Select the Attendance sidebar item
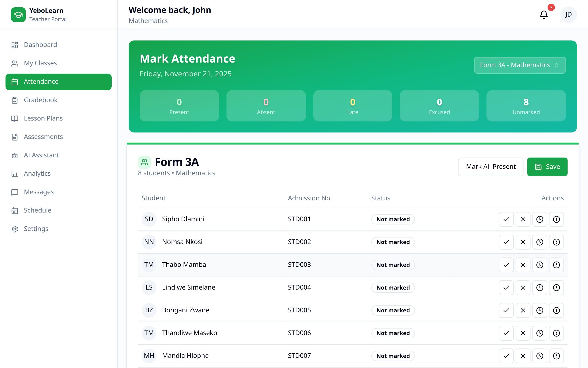 [58, 81]
